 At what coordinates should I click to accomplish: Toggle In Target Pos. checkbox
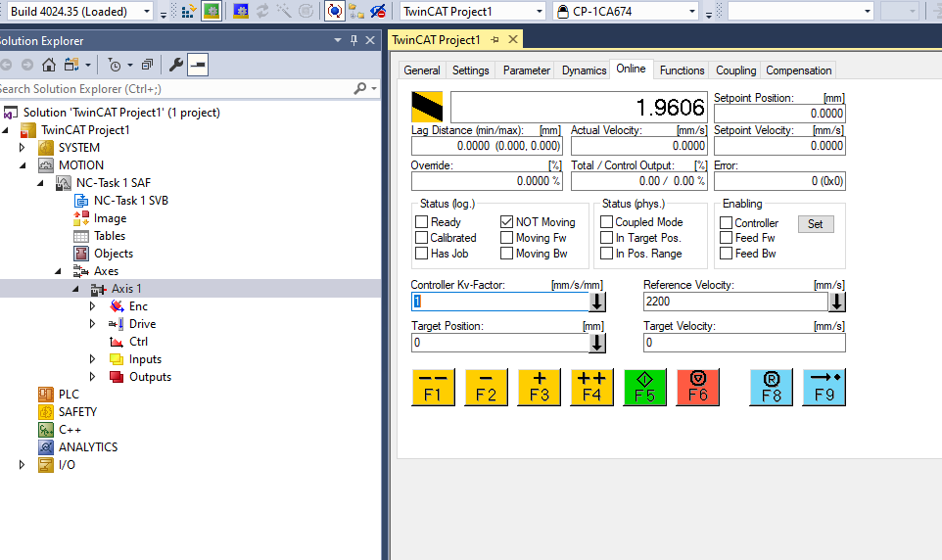(x=607, y=238)
